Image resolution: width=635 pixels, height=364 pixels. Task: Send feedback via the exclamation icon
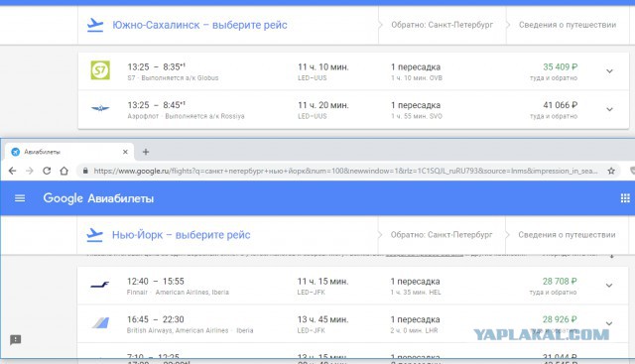tap(16, 340)
